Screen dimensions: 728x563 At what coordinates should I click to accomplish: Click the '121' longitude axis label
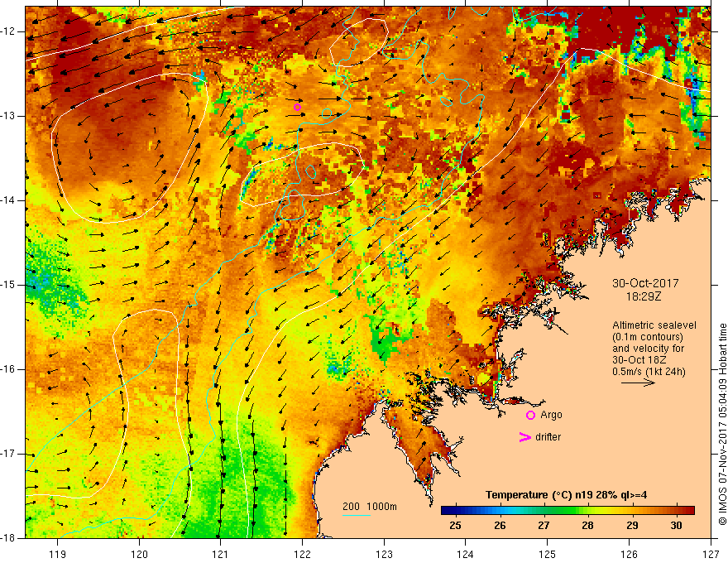click(221, 554)
